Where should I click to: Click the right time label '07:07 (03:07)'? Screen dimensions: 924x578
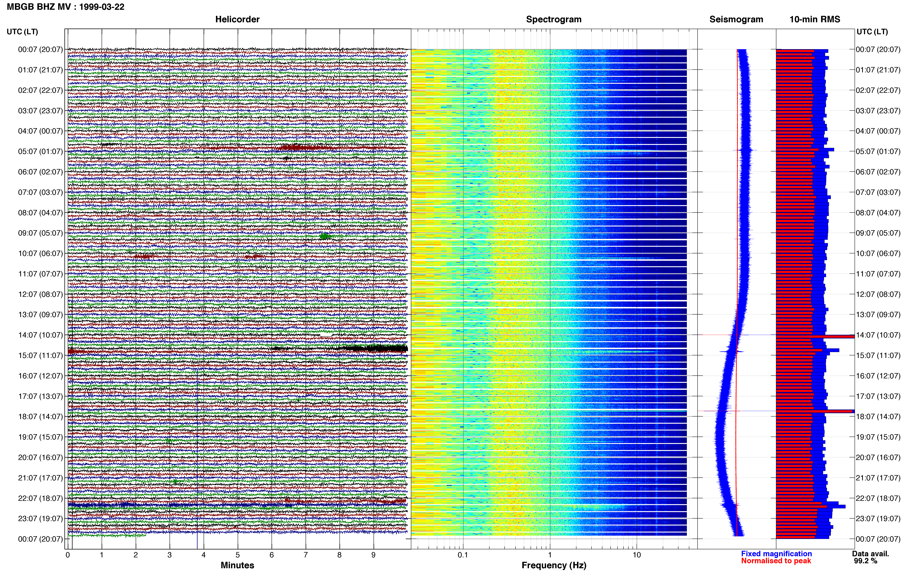pos(878,192)
